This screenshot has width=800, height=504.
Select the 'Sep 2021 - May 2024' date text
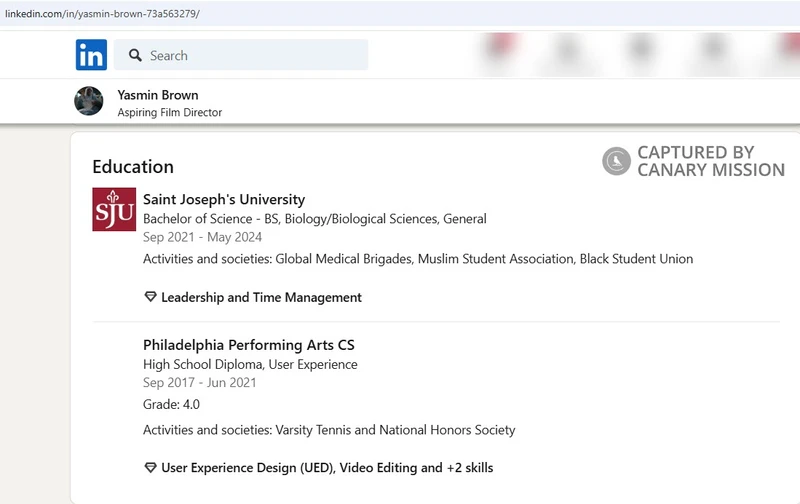203,237
